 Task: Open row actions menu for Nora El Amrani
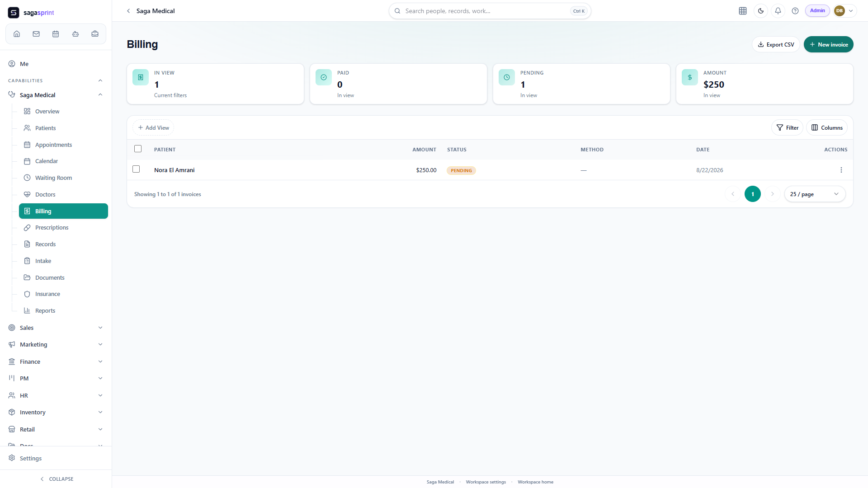(841, 170)
